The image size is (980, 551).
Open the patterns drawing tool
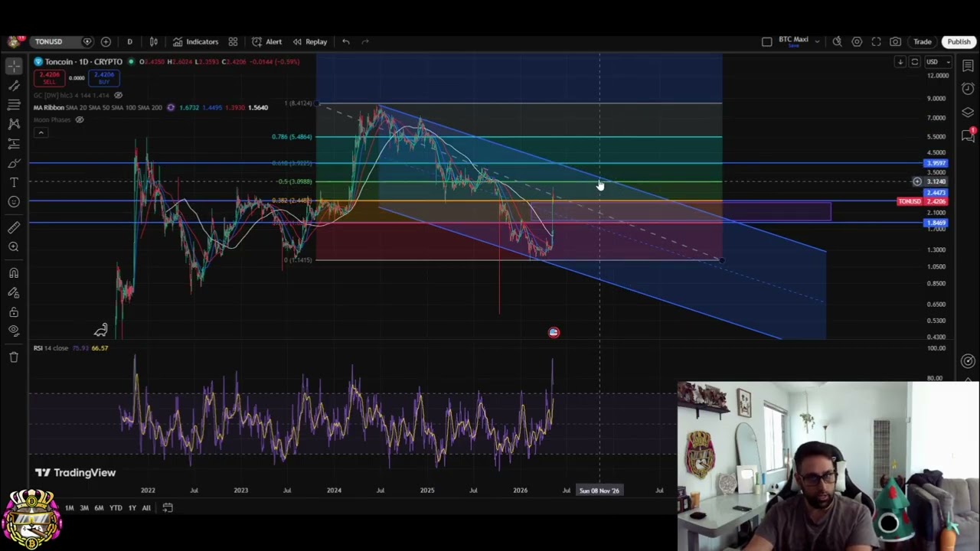[x=14, y=124]
